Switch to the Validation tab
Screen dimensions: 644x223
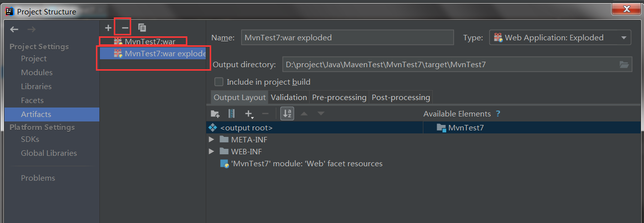click(289, 98)
